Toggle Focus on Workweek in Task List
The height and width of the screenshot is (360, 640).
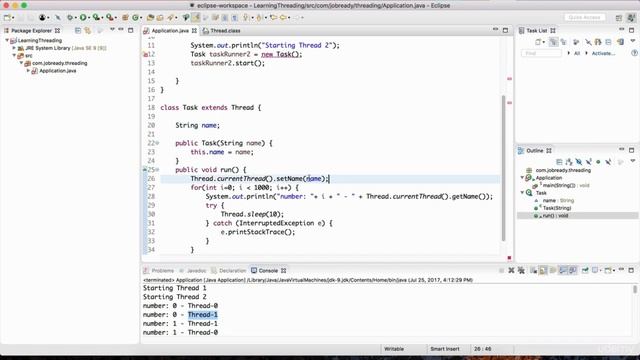pos(576,42)
